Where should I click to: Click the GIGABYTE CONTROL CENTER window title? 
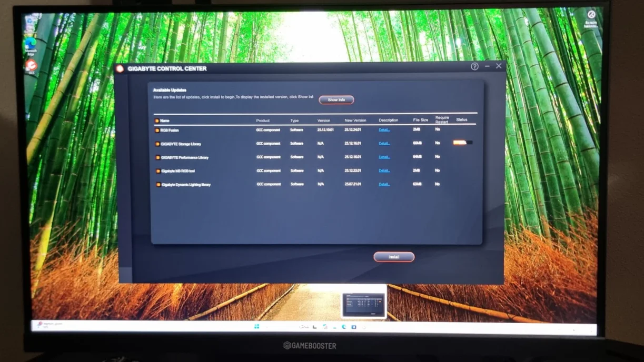click(167, 68)
